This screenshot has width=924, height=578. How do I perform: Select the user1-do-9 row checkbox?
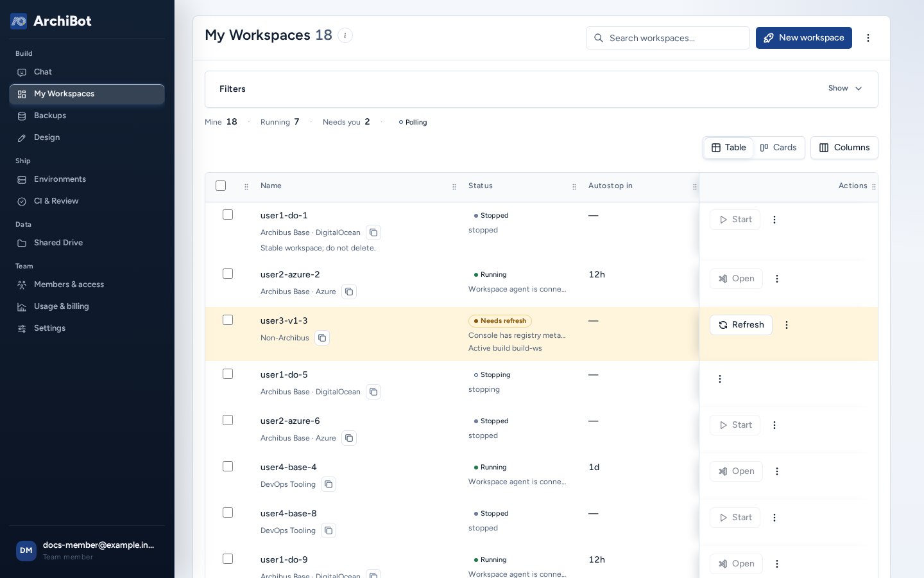(x=228, y=559)
